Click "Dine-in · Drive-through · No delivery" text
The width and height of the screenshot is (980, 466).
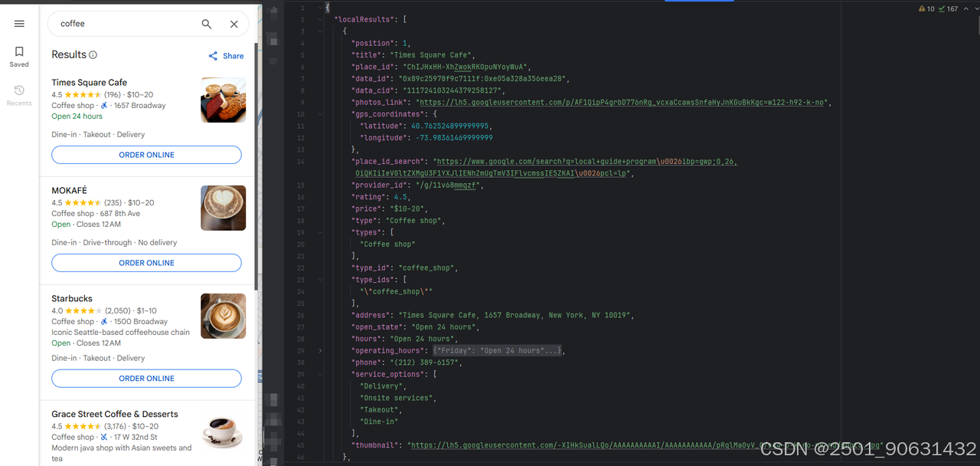(114, 242)
